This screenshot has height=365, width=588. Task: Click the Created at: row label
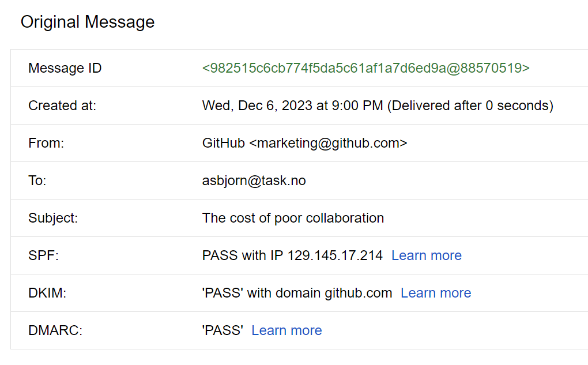(62, 106)
